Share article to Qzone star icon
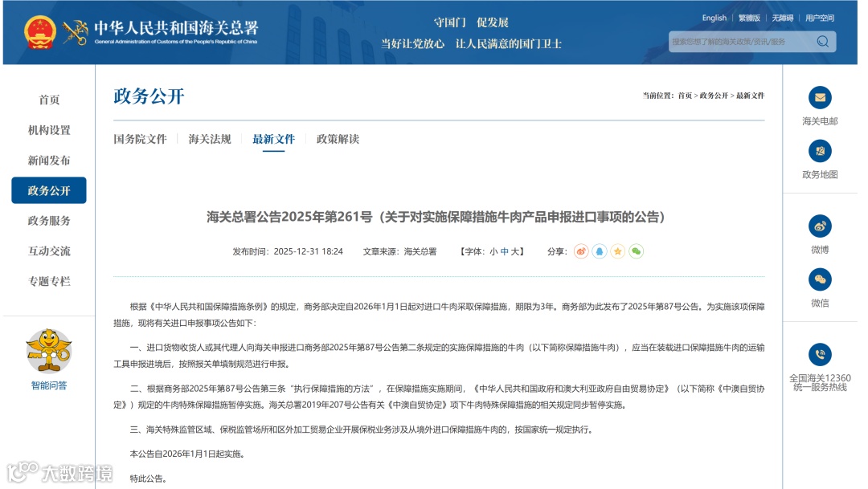This screenshot has height=489, width=868. 618,251
